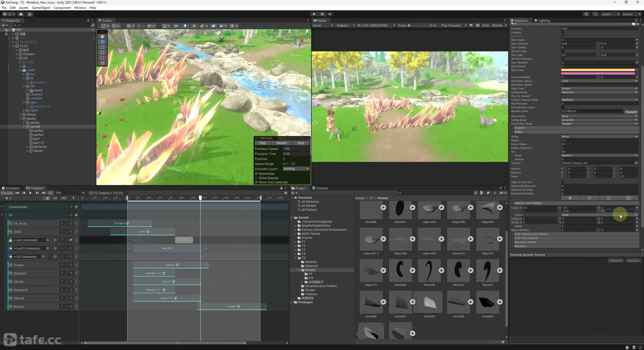Toggle scene audio icon
The width and height of the screenshot is (644, 350).
194,26
